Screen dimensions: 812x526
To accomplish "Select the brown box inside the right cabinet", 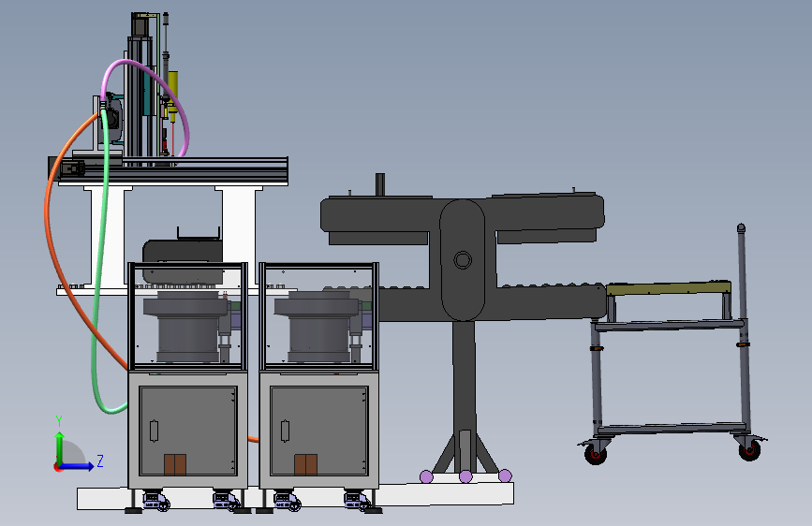I will click(x=305, y=464).
